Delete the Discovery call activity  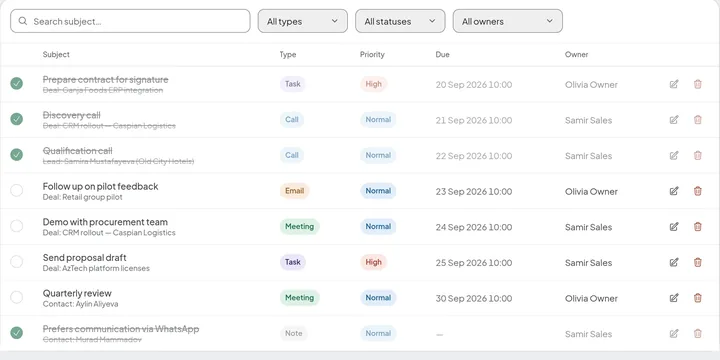pos(698,120)
